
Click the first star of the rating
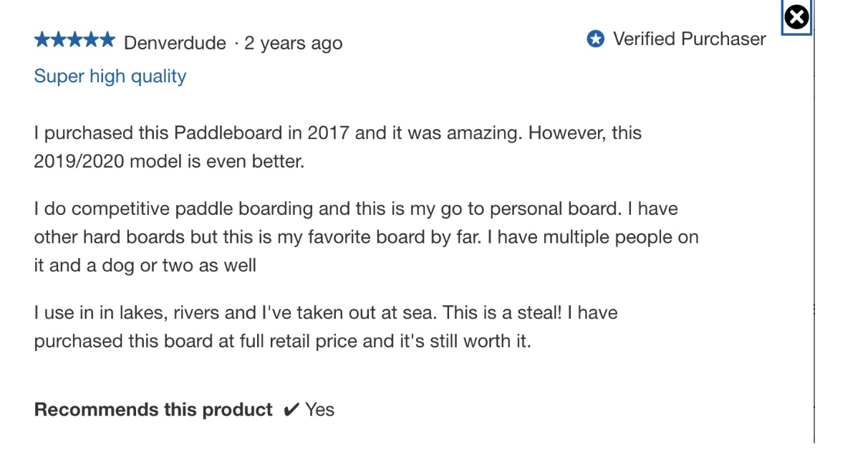(x=42, y=40)
